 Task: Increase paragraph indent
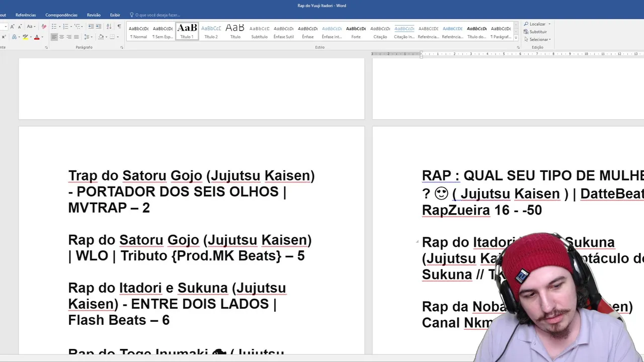(99, 26)
